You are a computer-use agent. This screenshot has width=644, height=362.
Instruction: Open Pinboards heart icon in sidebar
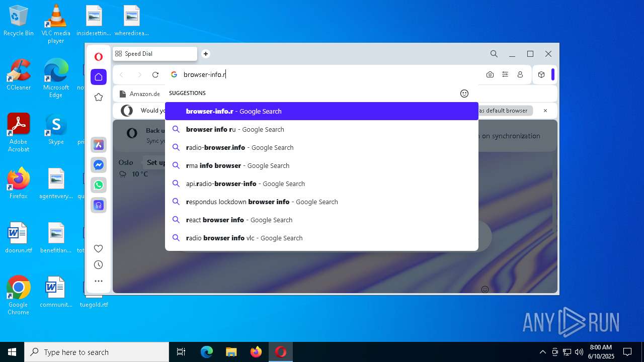(99, 248)
